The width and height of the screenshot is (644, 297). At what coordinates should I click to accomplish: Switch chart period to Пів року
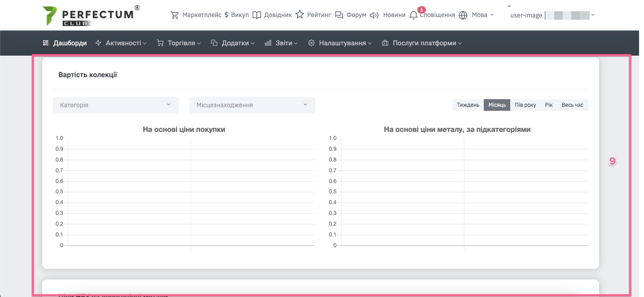(x=525, y=105)
